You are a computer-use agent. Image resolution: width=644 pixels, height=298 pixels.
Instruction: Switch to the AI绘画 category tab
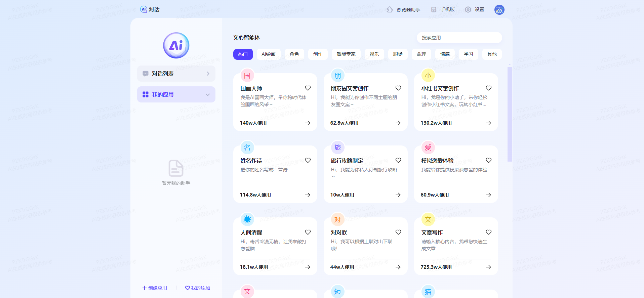tap(269, 54)
